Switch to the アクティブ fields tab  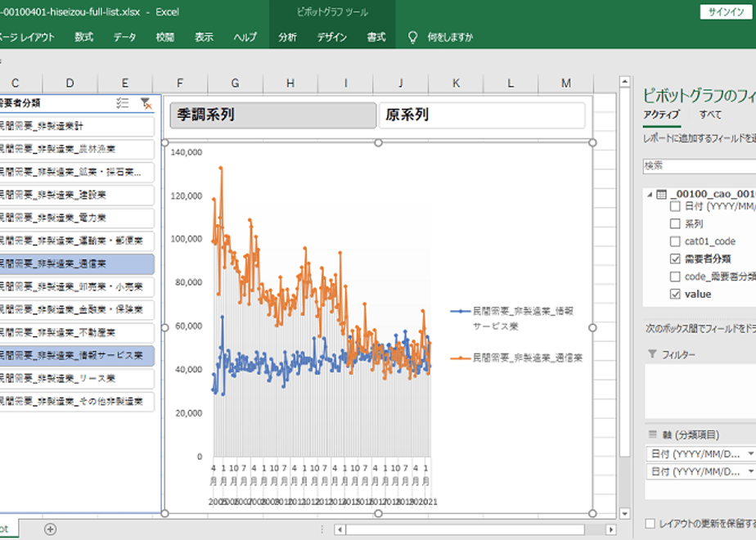point(661,115)
